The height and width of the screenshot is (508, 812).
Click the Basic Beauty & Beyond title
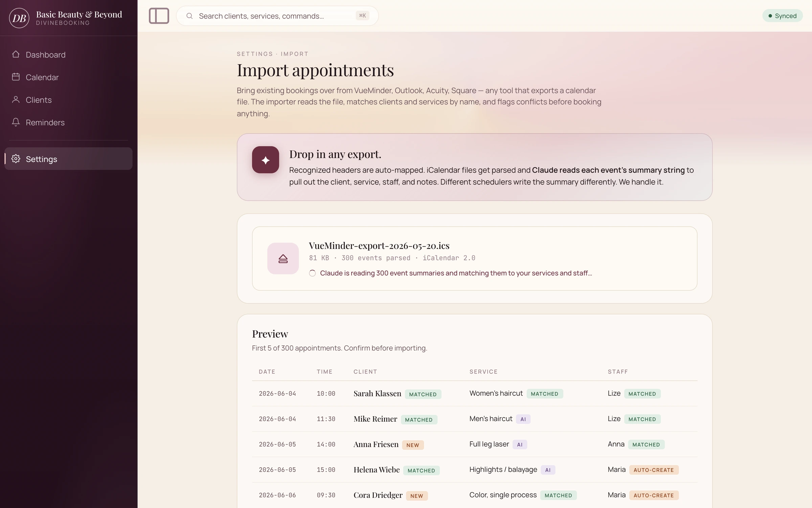pos(79,15)
